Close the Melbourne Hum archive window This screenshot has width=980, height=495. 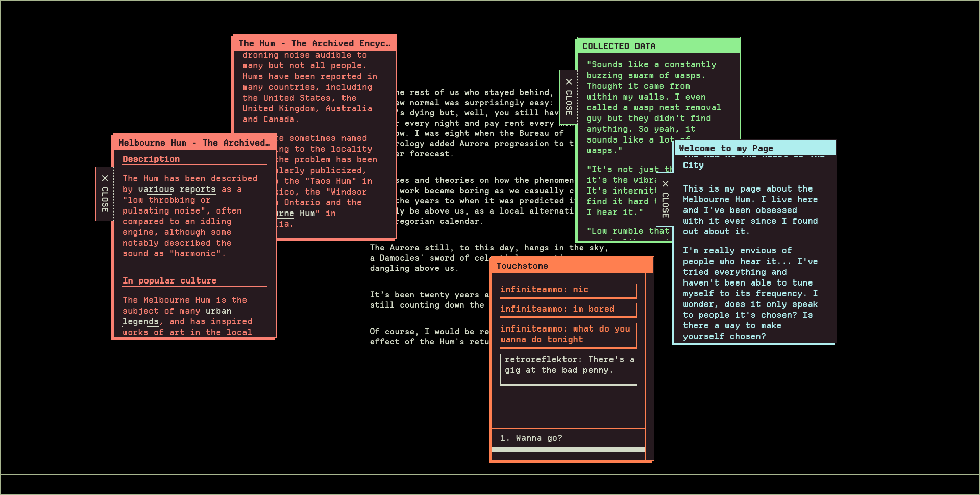tap(105, 194)
